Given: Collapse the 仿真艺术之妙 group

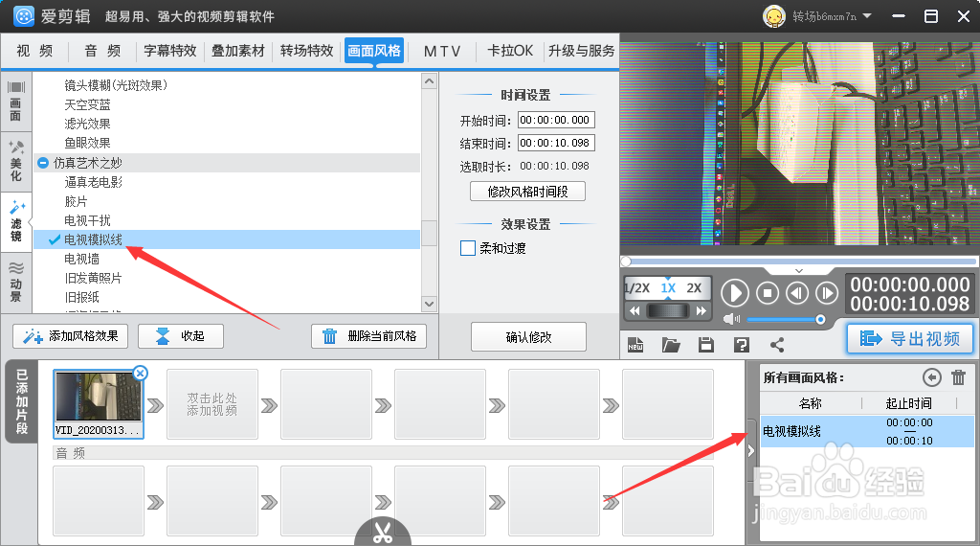Looking at the screenshot, I should [x=43, y=163].
